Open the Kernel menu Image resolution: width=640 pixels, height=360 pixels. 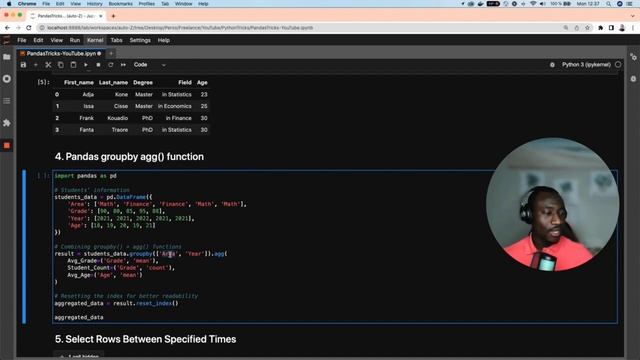click(x=95, y=40)
